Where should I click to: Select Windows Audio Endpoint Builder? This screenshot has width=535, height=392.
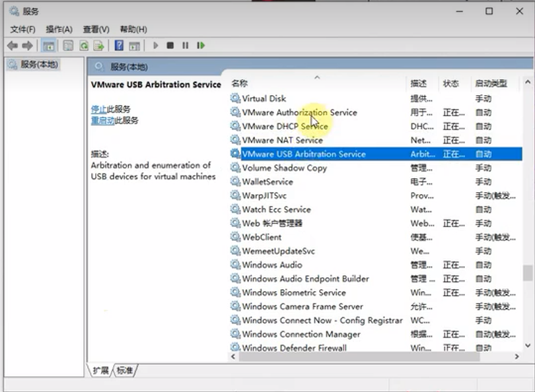(x=375, y=278)
